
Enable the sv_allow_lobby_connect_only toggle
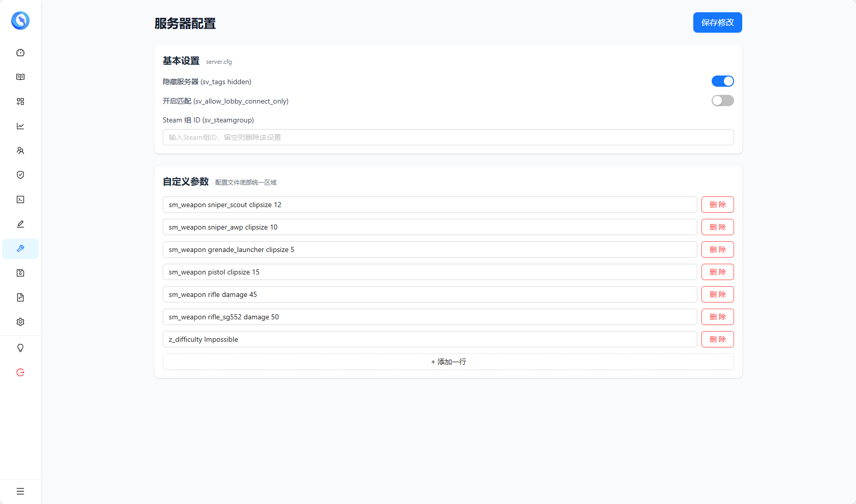point(722,100)
